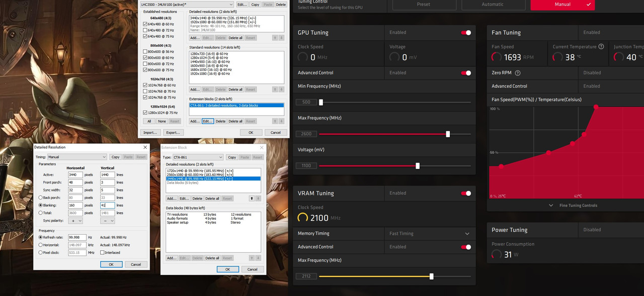The height and width of the screenshot is (296, 644).
Task: Click Delete all under Standard resolutions
Action: tap(235, 89)
